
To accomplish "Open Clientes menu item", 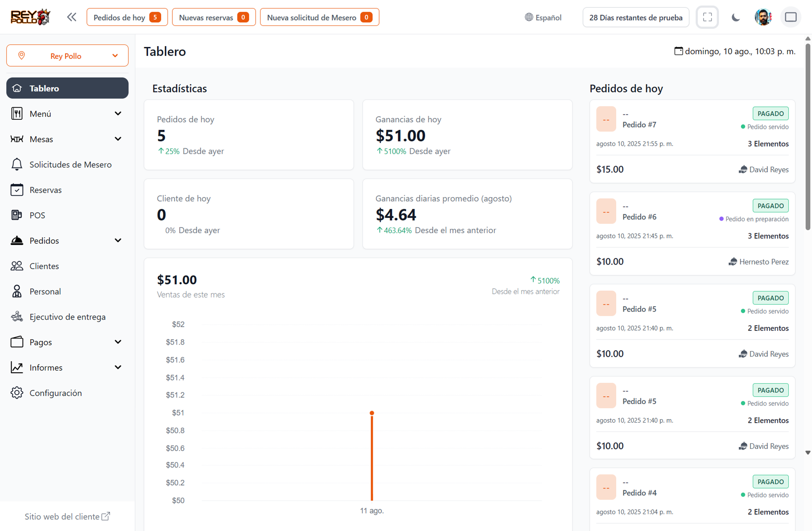I will click(44, 266).
